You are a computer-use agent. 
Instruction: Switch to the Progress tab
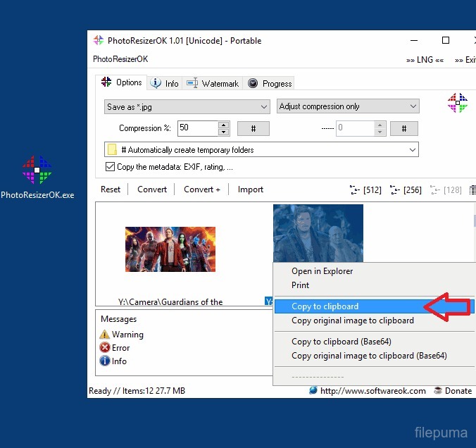pos(270,83)
